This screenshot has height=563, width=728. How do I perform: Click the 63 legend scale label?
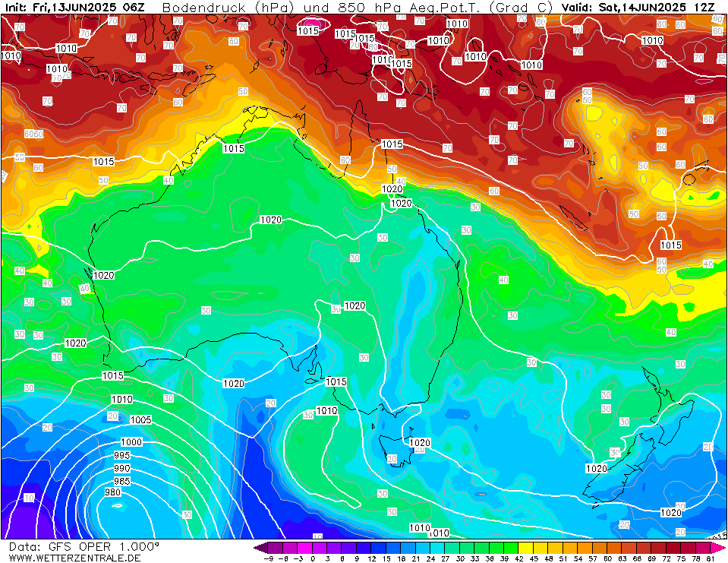pyautogui.click(x=622, y=558)
